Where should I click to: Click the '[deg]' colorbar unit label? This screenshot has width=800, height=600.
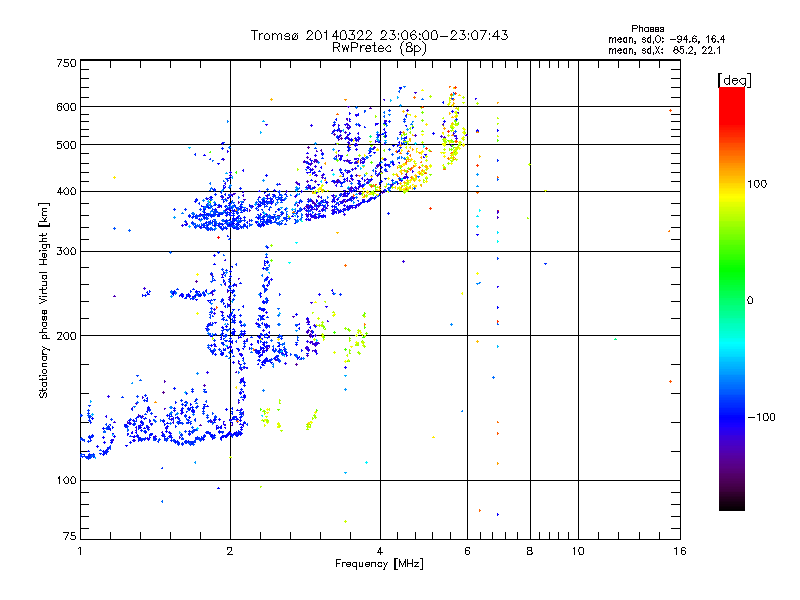(734, 80)
